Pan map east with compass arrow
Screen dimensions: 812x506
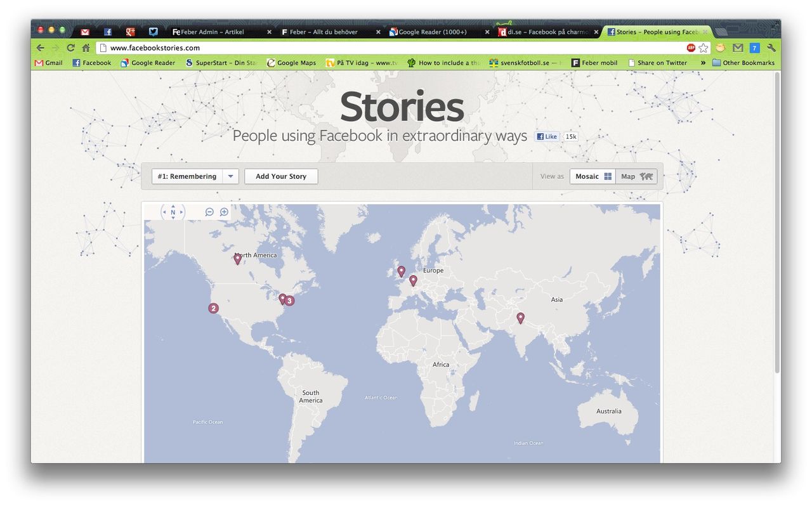181,212
